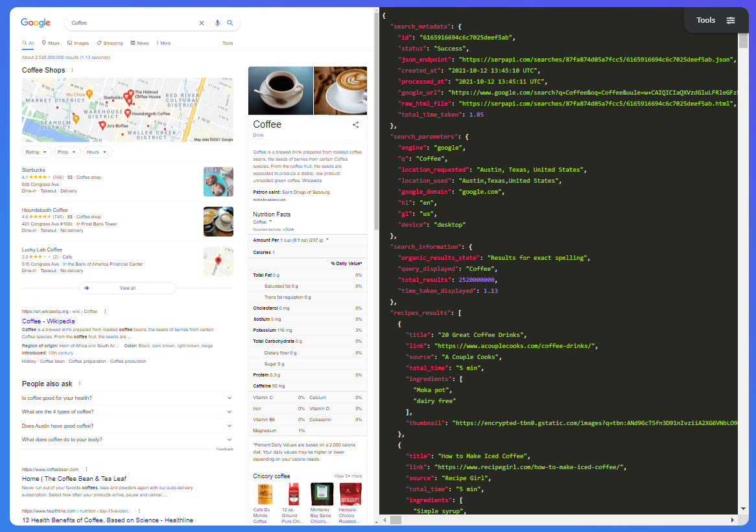The image size is (756, 532).
Task: Expand 'What are the 4 types of coffee?'
Action: click(127, 411)
